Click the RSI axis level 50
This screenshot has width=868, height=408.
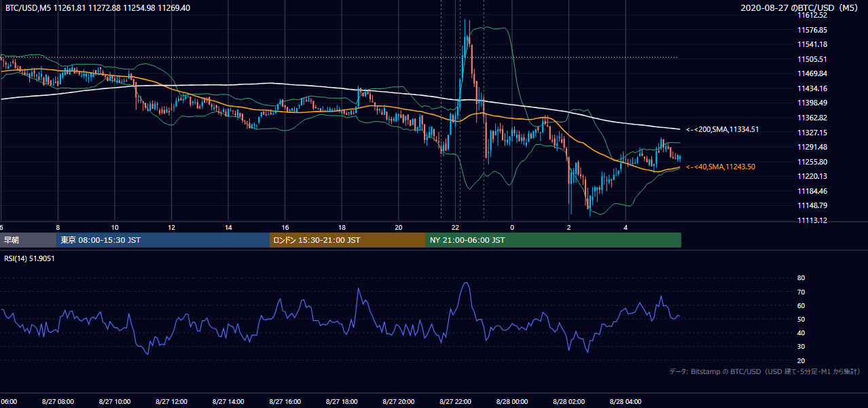click(801, 319)
